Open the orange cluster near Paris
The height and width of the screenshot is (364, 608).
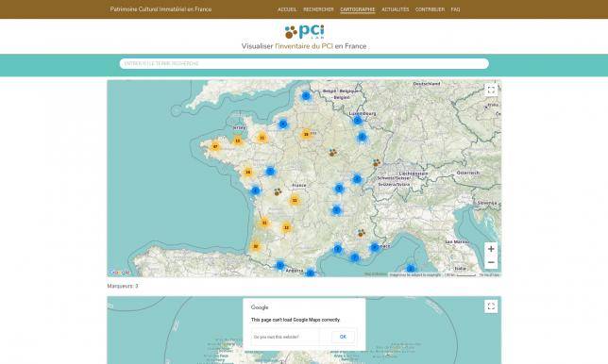click(x=306, y=134)
